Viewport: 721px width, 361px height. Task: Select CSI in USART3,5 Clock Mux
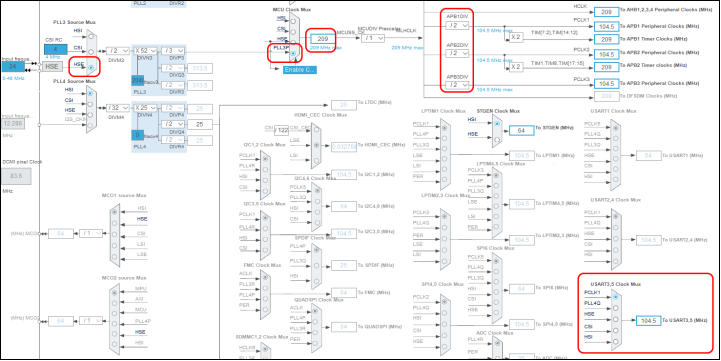pyautogui.click(x=615, y=331)
